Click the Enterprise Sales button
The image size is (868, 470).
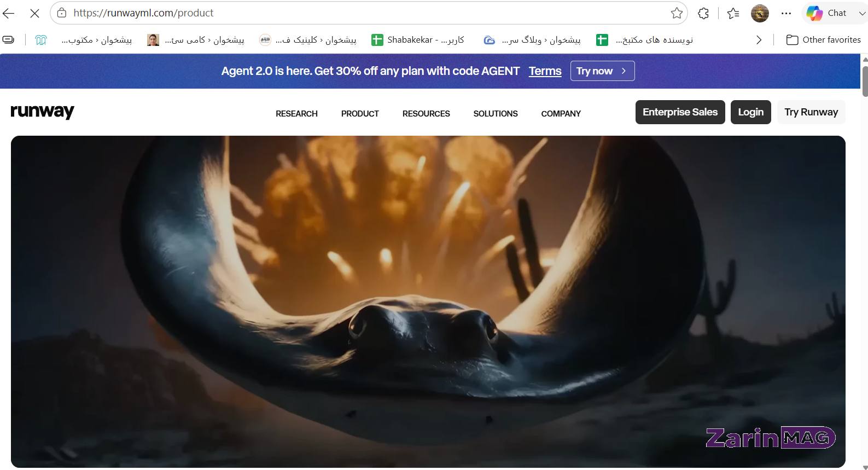pyautogui.click(x=680, y=112)
